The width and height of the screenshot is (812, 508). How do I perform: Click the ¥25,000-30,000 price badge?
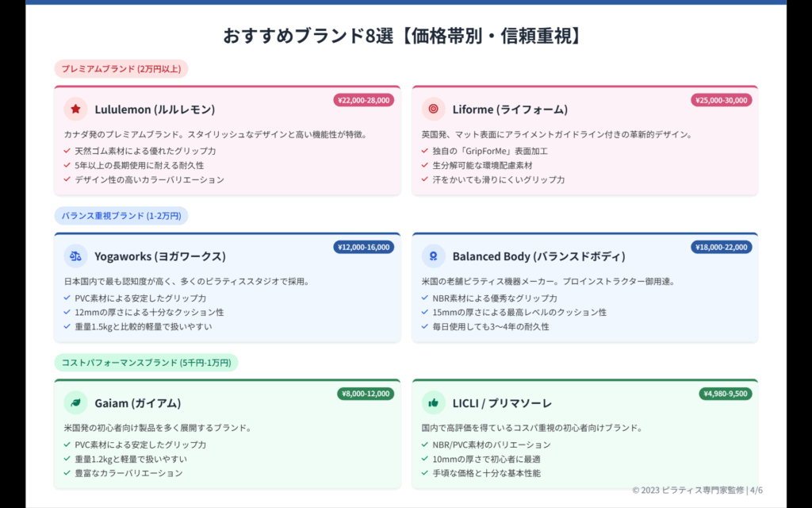pyautogui.click(x=721, y=100)
